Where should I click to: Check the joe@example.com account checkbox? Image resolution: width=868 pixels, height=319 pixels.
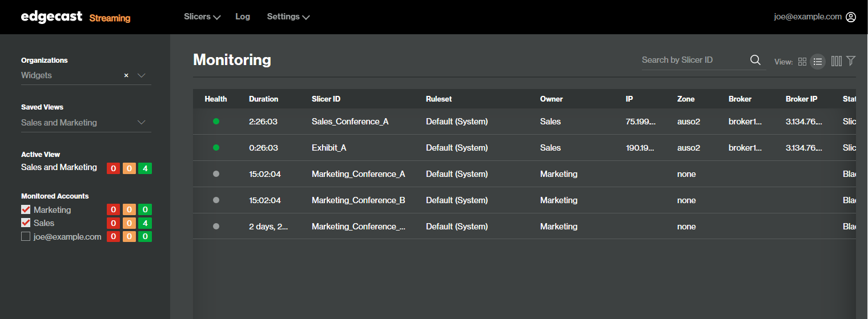pyautogui.click(x=26, y=236)
